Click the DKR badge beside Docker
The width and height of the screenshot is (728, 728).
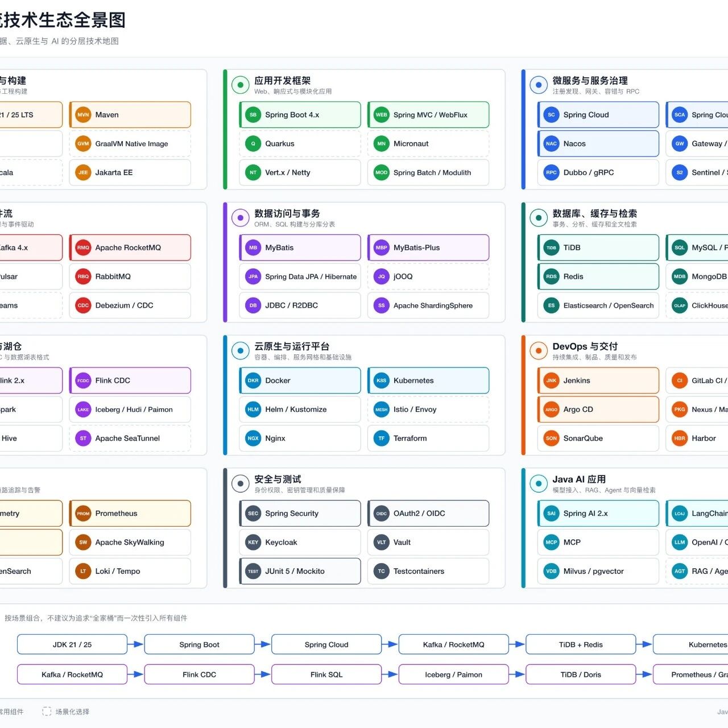pyautogui.click(x=253, y=380)
